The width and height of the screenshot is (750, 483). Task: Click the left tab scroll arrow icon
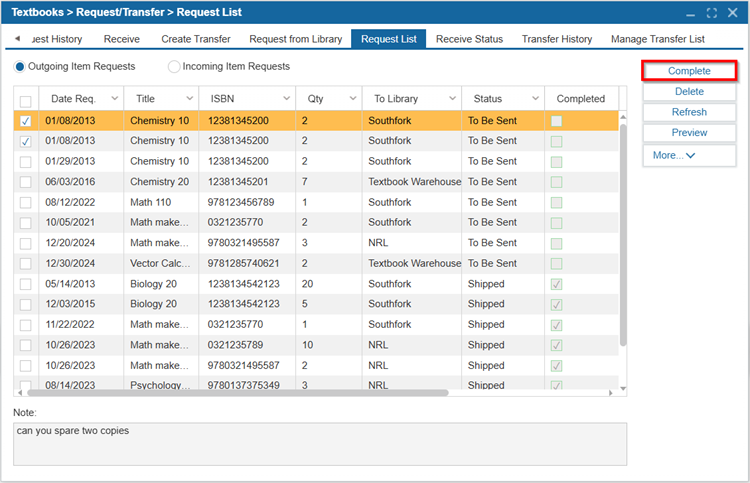point(17,38)
